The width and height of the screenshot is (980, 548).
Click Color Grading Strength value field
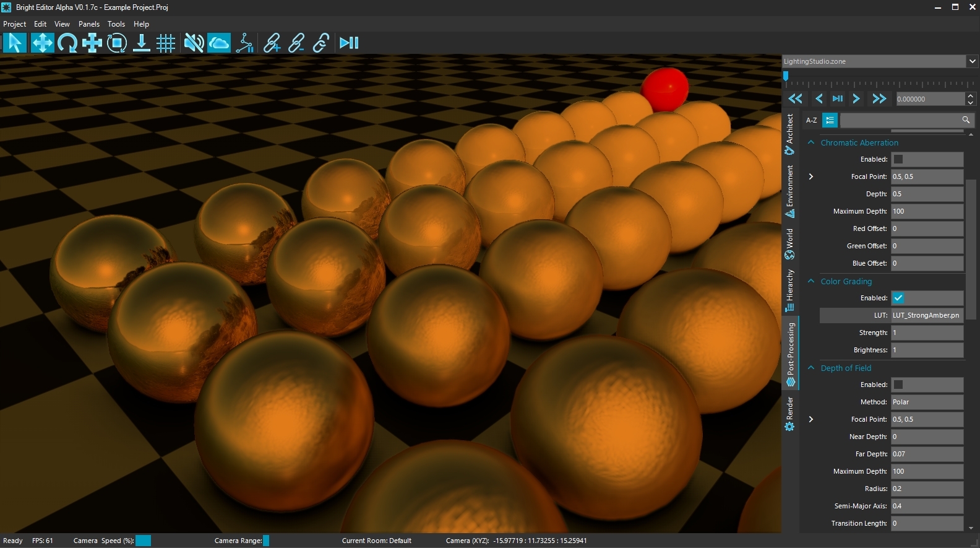point(927,333)
